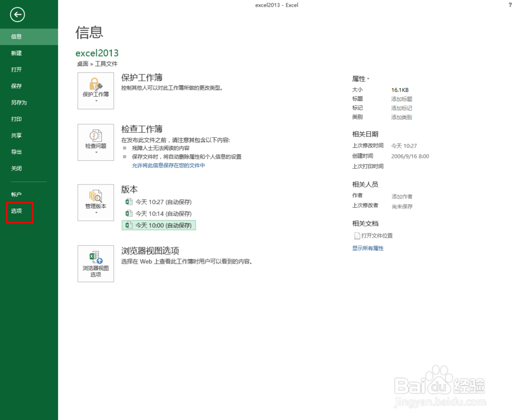Open the 帐户 account page

click(x=16, y=194)
